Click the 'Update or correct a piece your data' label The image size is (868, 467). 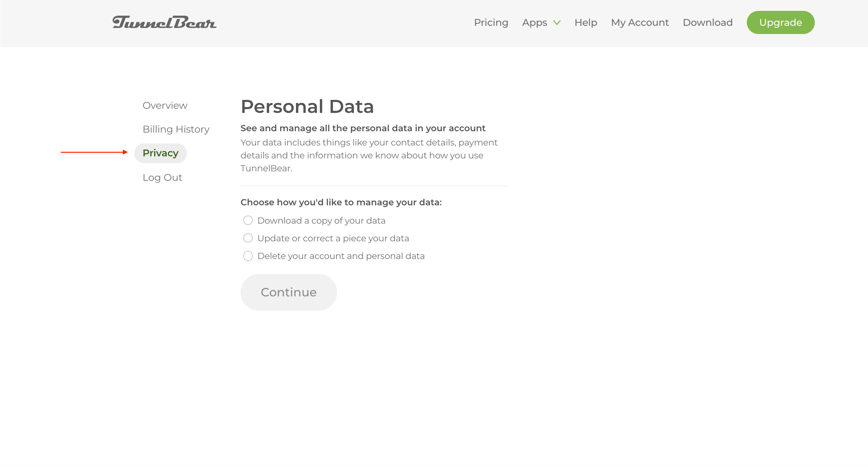333,239
